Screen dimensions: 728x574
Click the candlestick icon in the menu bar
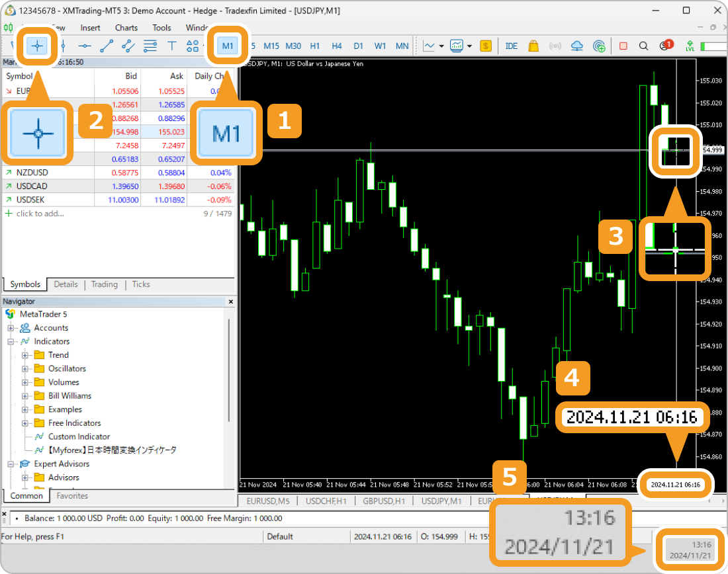(9, 27)
